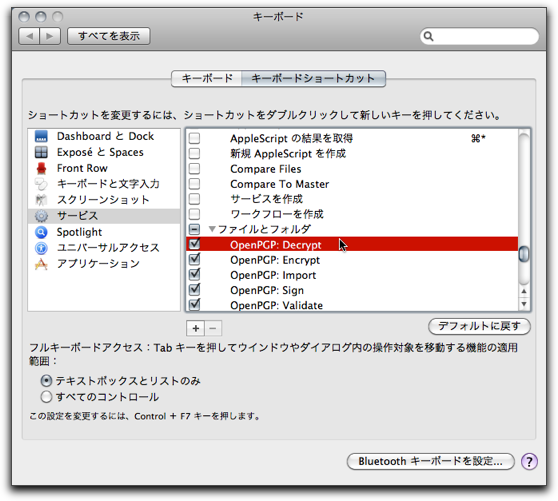Enable ワークフローを作成 checkbox
This screenshot has width=558, height=501.
click(194, 214)
